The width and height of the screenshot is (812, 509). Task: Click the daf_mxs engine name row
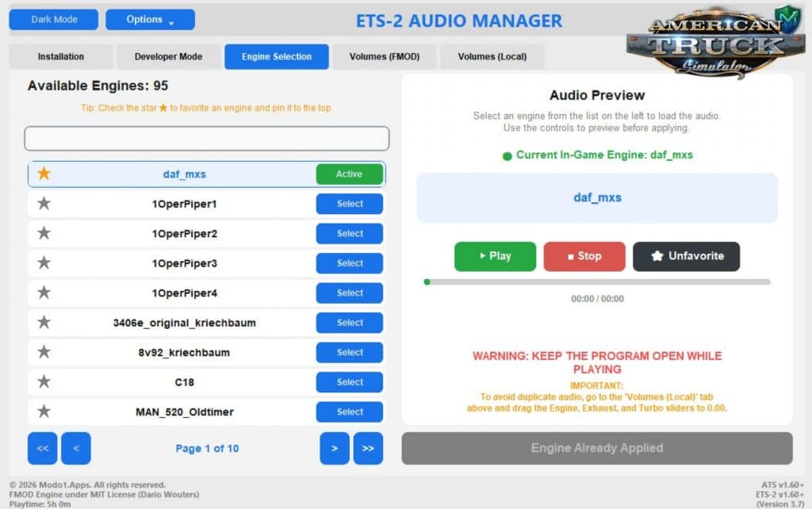(x=207, y=174)
